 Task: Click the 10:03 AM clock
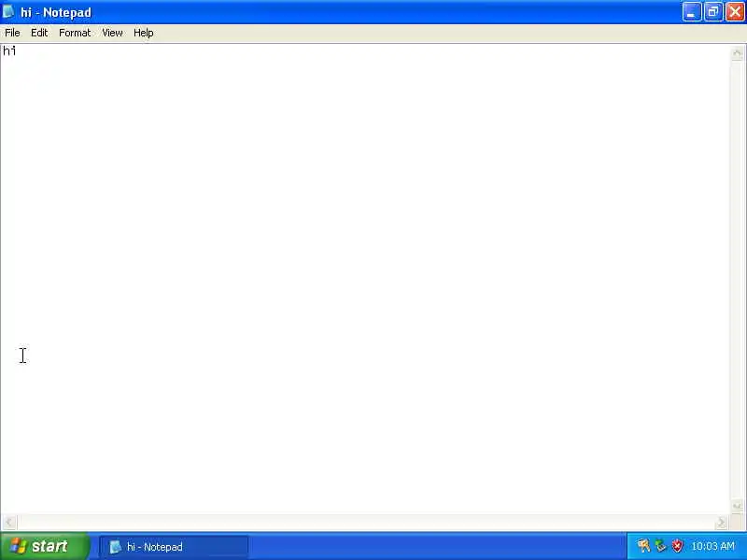point(712,546)
